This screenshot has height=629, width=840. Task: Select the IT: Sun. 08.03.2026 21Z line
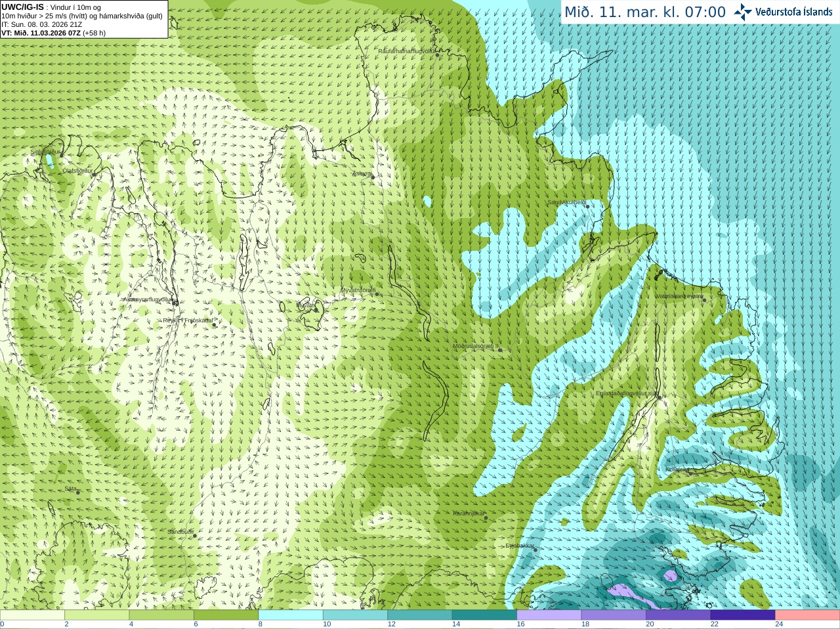click(x=41, y=24)
